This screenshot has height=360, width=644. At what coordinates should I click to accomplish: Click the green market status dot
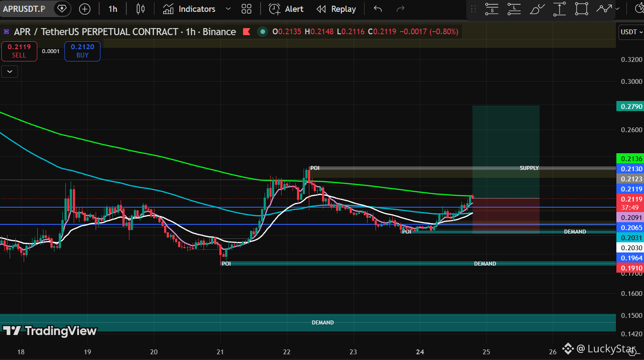tap(262, 32)
